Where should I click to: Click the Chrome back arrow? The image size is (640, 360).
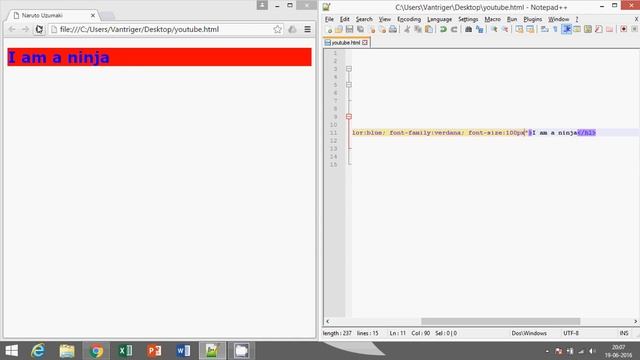(x=12, y=29)
